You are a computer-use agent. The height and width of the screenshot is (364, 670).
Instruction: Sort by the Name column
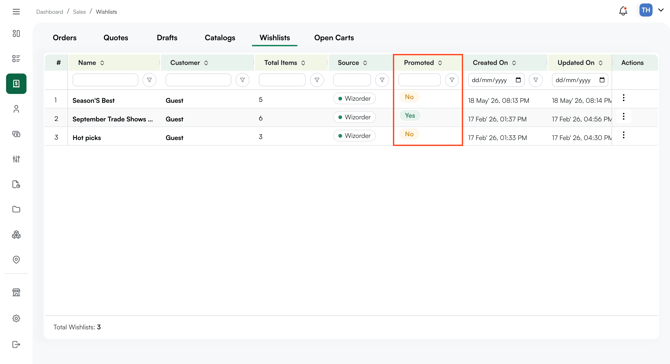(x=102, y=63)
